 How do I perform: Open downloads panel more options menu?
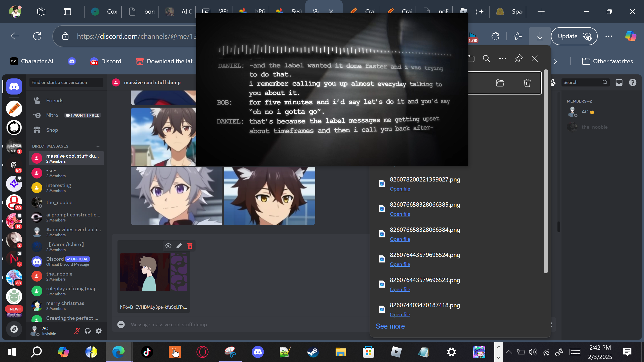tap(503, 59)
